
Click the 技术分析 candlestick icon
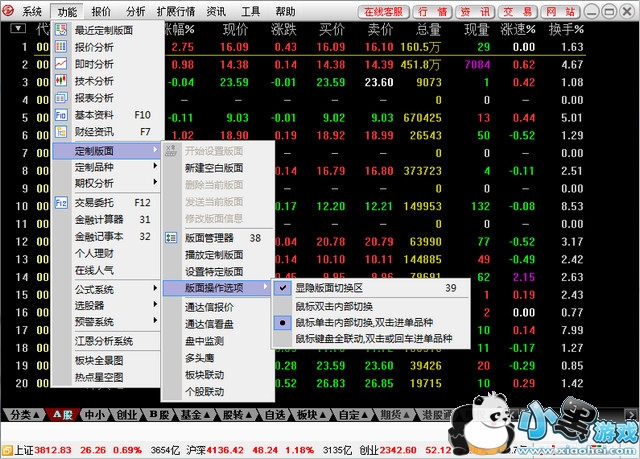click(61, 80)
